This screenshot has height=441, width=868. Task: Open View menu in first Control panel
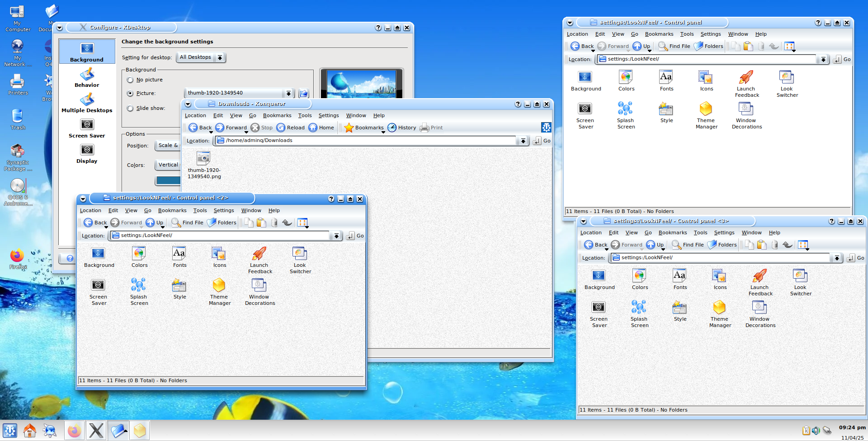[x=618, y=34]
